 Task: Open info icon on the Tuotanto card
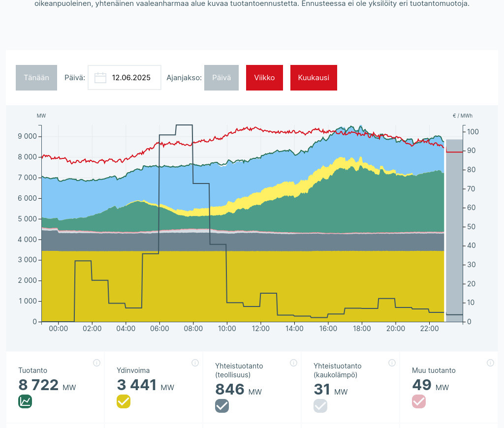coord(96,363)
